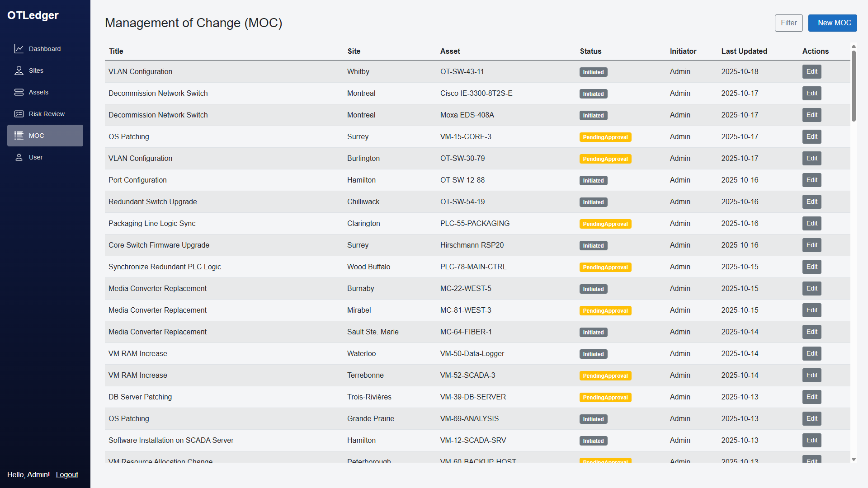
Task: Edit the Packaging Line Logic Sync row
Action: [811, 224]
